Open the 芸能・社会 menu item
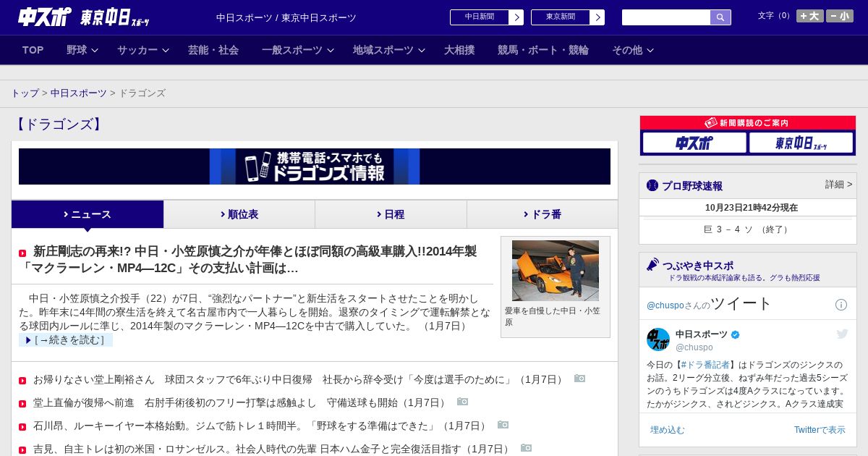 click(213, 50)
